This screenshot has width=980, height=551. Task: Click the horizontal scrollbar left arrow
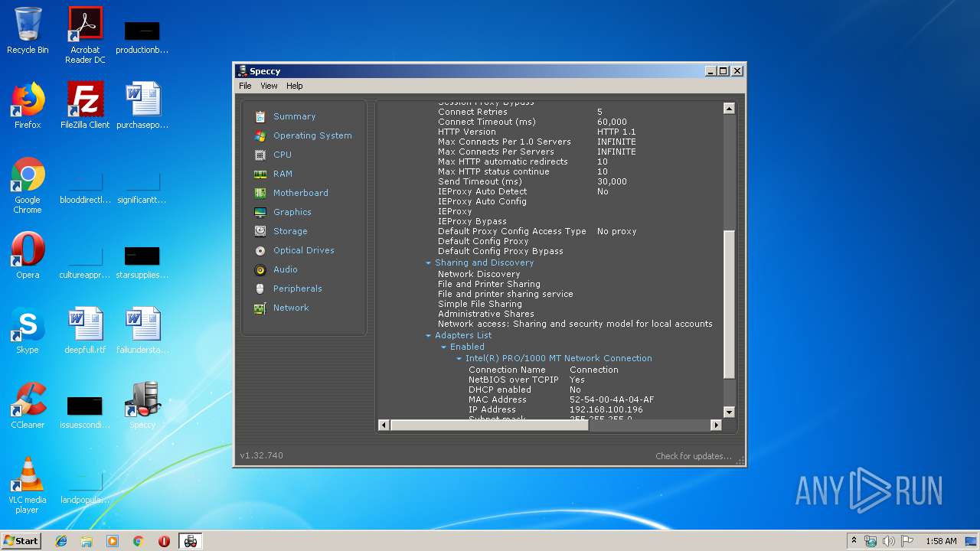pyautogui.click(x=384, y=425)
